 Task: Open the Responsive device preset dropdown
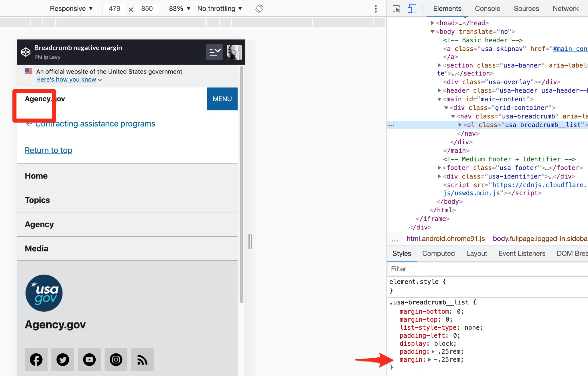pos(71,9)
